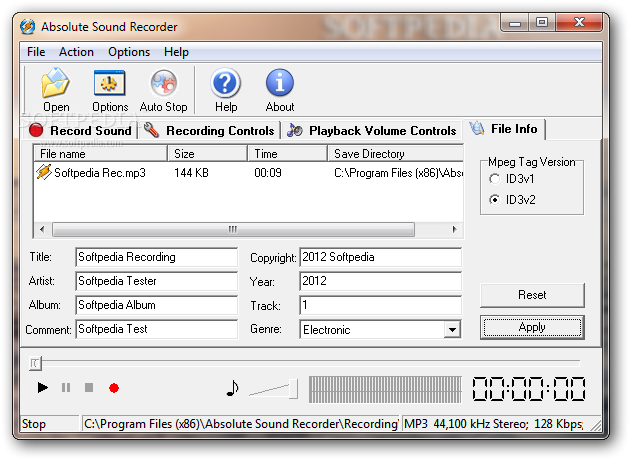
Task: Click the volume slider handle
Action: click(294, 388)
